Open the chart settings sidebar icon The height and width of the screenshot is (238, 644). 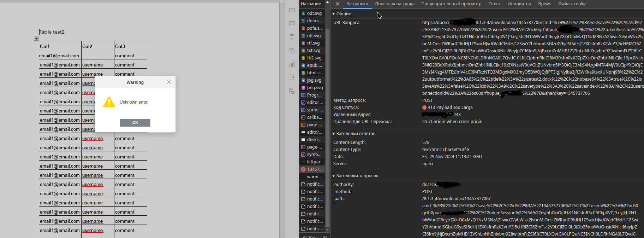point(292,64)
